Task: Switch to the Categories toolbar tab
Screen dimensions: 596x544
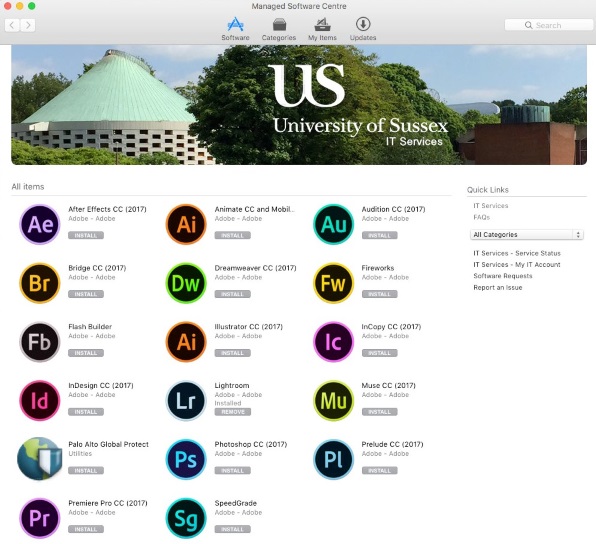Action: 279,29
